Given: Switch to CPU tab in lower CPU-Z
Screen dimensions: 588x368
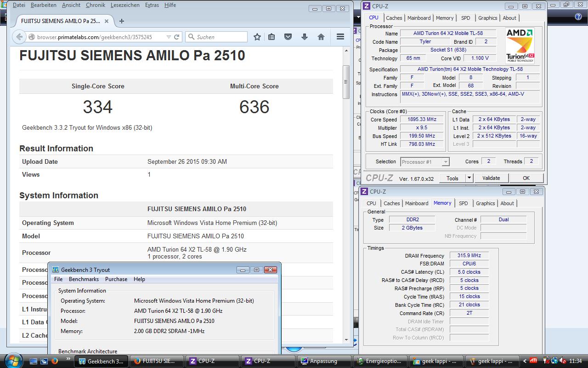Looking at the screenshot, I should (371, 203).
